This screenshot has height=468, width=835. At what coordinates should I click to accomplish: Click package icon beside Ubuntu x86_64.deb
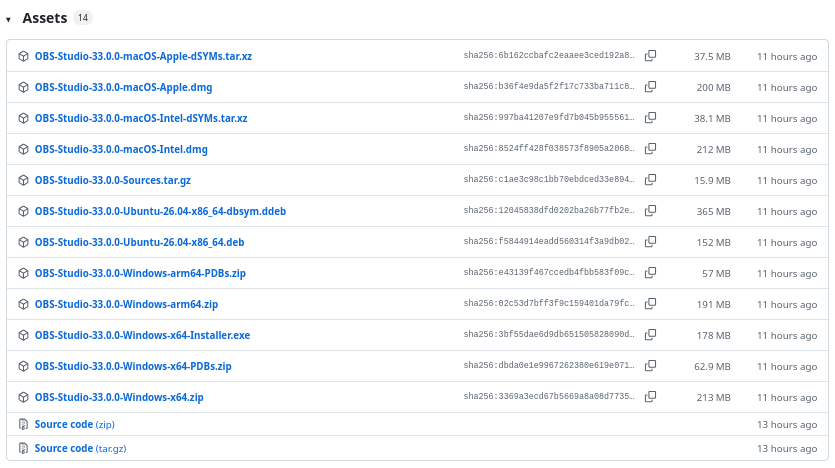[23, 242]
